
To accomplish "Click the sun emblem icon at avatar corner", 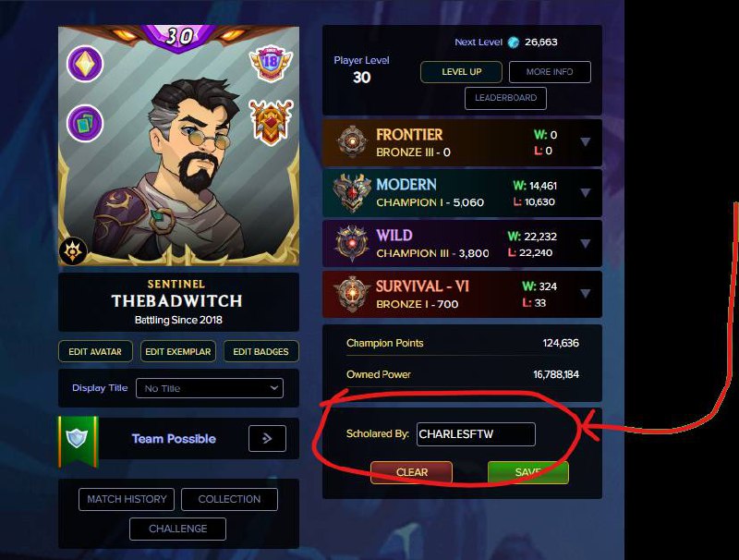I will (x=74, y=250).
